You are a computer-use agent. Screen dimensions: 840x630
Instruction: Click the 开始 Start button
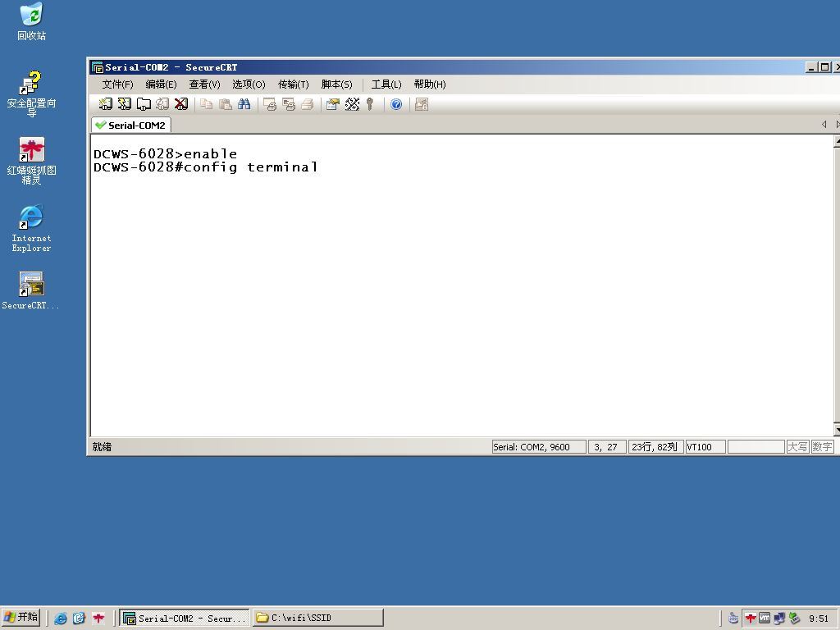point(21,617)
